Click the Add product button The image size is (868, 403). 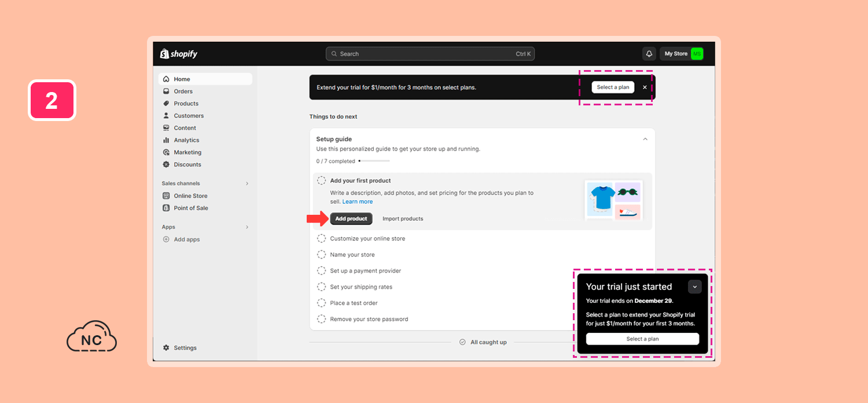coord(351,219)
